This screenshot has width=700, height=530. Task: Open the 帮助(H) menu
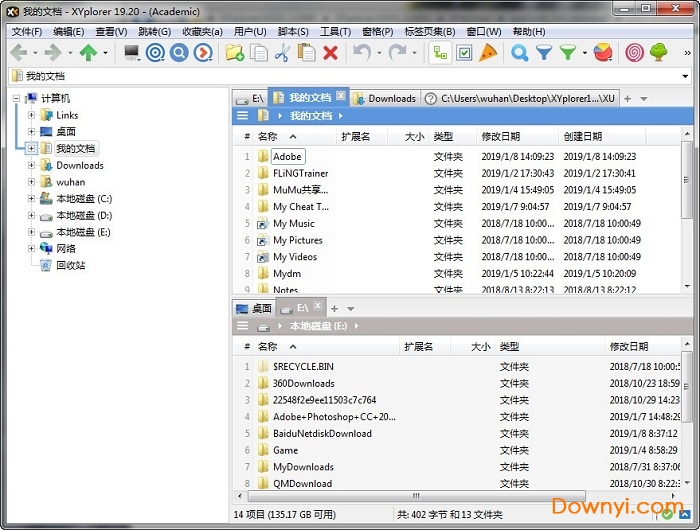(x=529, y=32)
